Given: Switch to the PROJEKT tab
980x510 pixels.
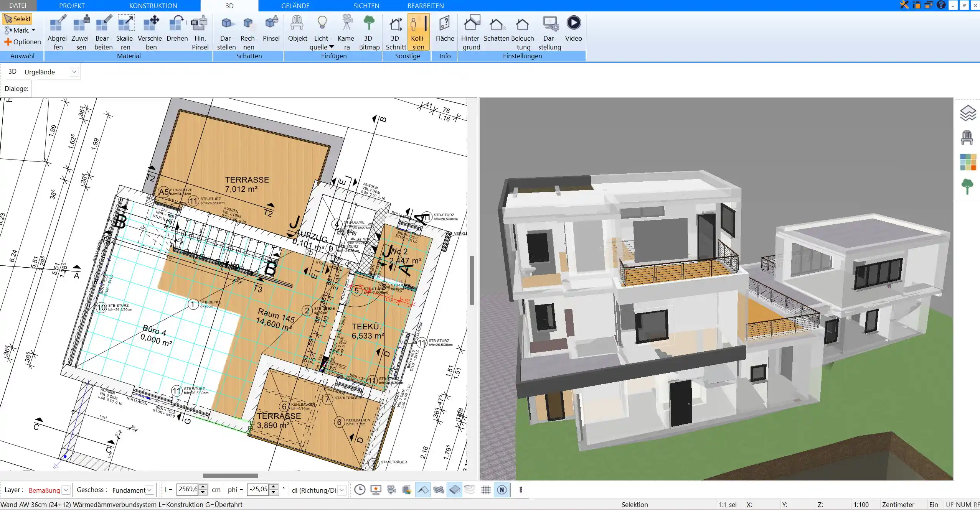Looking at the screenshot, I should coord(72,6).
